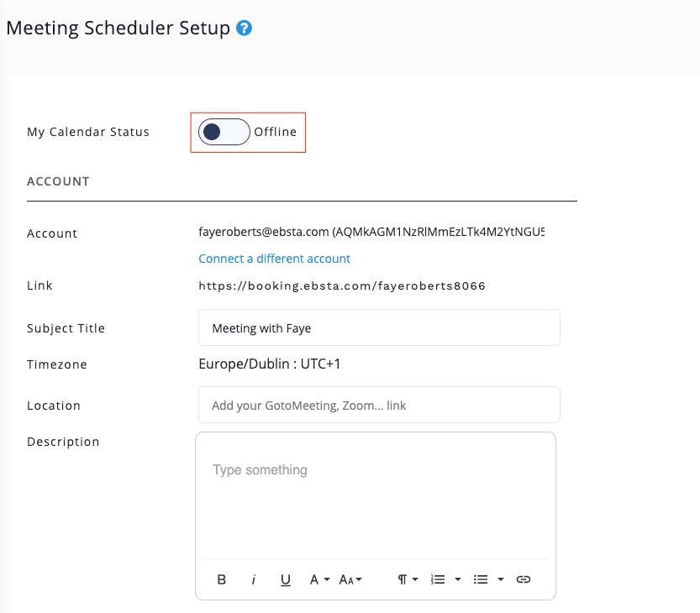Image resolution: width=700 pixels, height=613 pixels.
Task: Open the font size dropdown
Action: point(350,579)
